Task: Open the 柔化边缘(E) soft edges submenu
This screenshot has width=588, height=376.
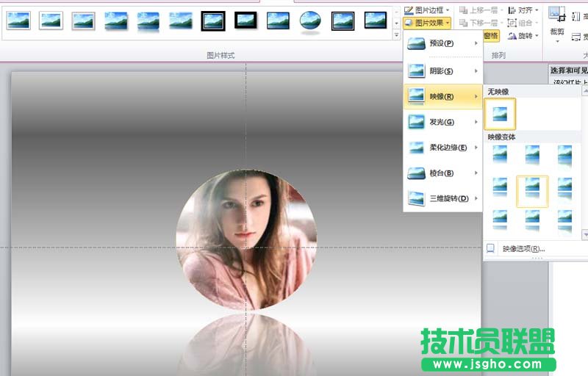Action: click(443, 147)
